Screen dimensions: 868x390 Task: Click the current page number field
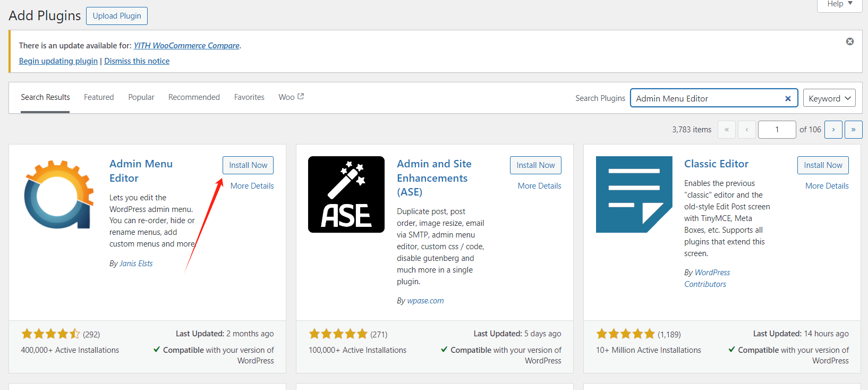777,130
